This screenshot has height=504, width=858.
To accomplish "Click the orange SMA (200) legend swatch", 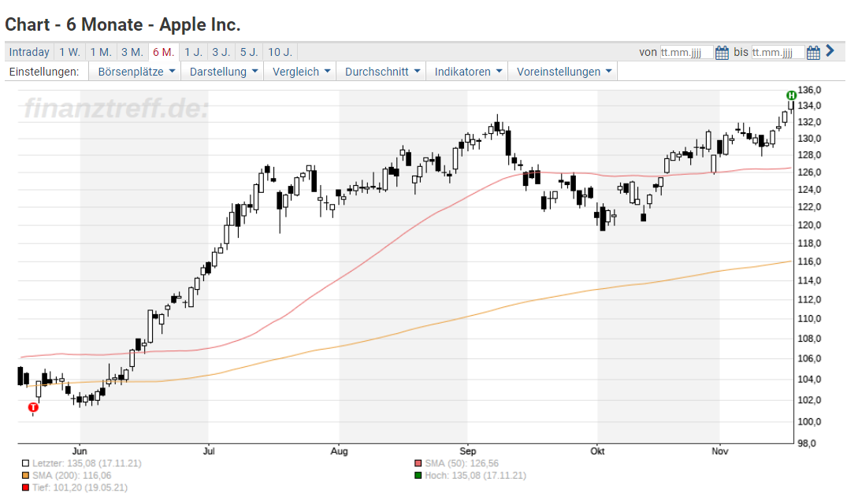I will 25,476.
